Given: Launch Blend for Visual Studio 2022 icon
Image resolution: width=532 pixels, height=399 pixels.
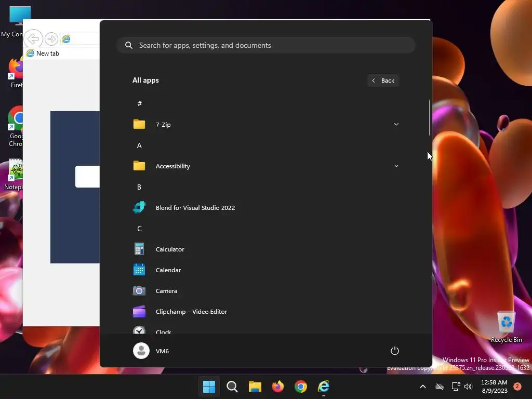Looking at the screenshot, I should pos(139,207).
